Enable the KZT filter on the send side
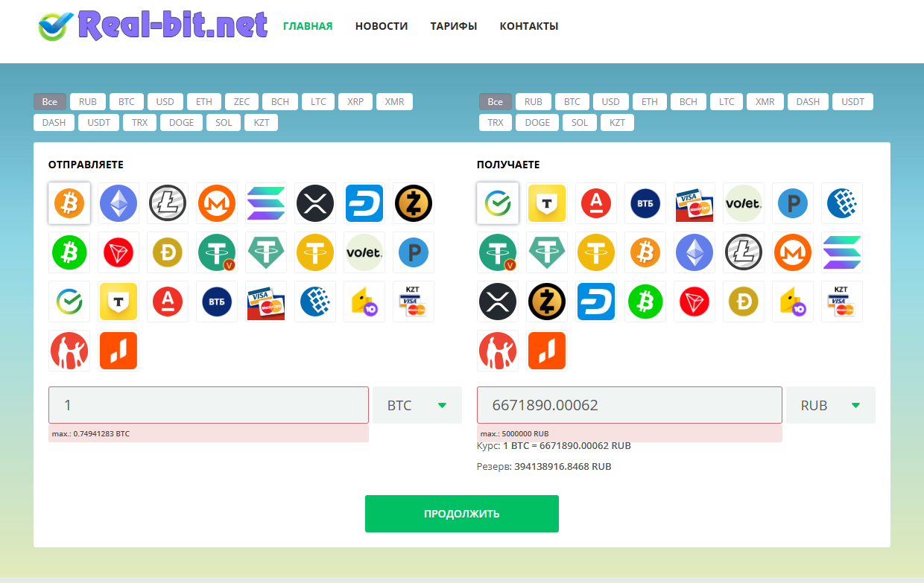Image resolution: width=924 pixels, height=583 pixels. 262,123
